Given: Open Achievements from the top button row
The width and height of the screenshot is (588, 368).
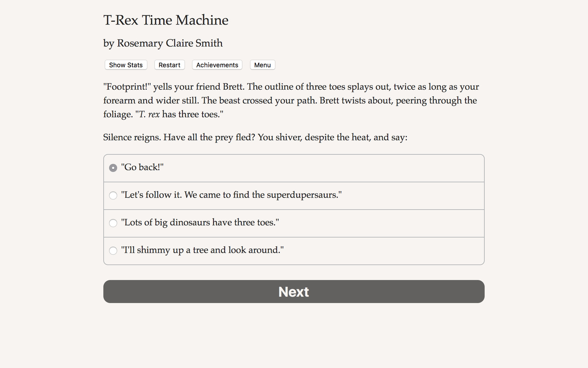Looking at the screenshot, I should tap(217, 65).
